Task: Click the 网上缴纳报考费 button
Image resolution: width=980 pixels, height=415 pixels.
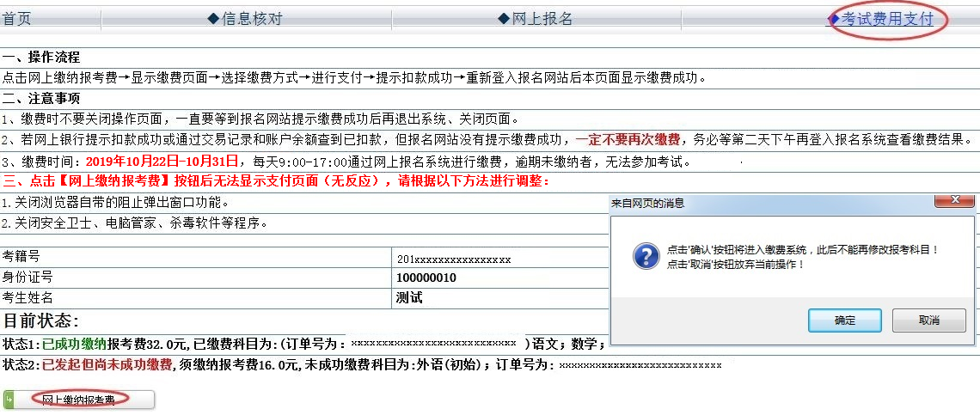Action: tap(79, 400)
